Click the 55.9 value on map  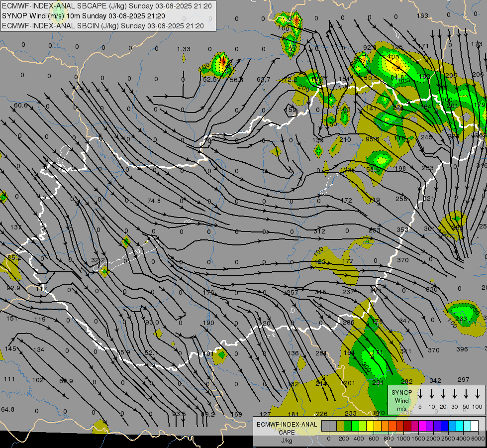tap(123, 352)
